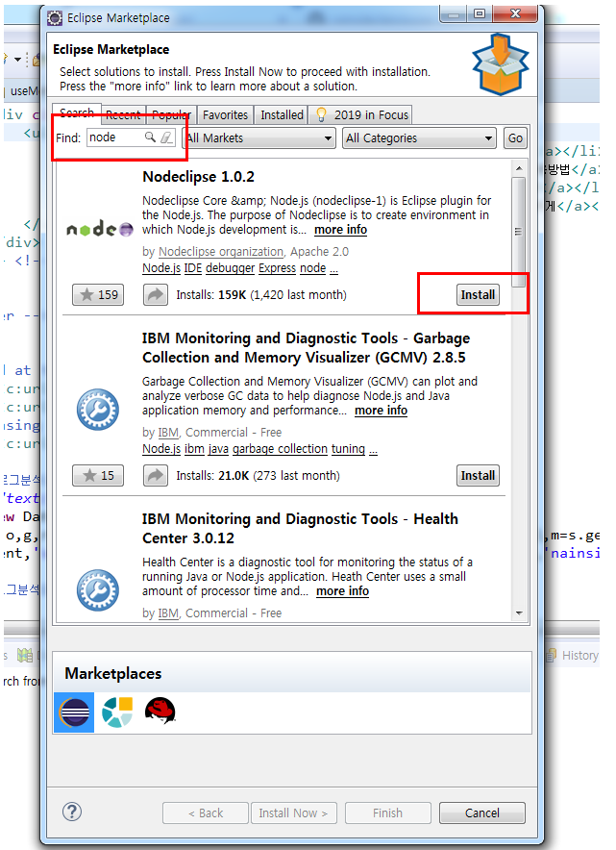The width and height of the screenshot is (616, 850).
Task: Click the search magnifier icon in Find field
Action: 150,137
